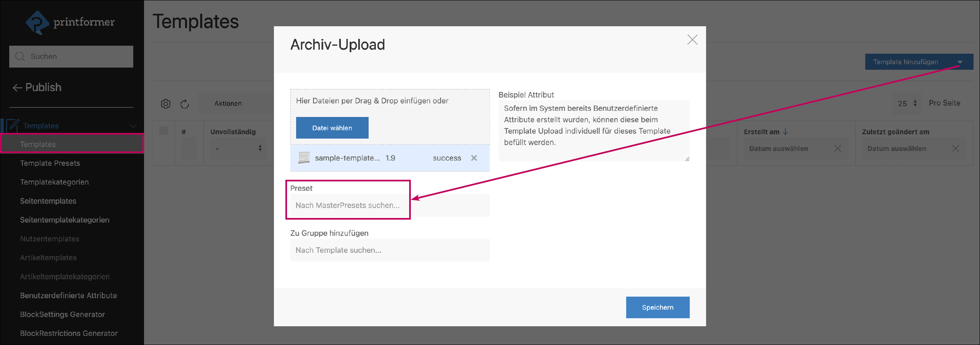Close the Archiv-Upload dialog
Screen dimensions: 980x345
point(692,40)
